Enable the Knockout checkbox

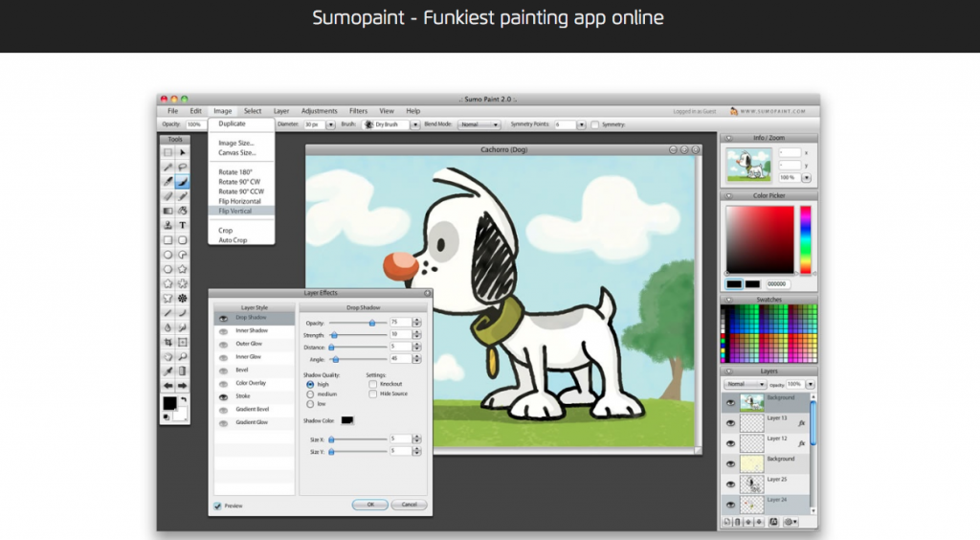pyautogui.click(x=372, y=383)
